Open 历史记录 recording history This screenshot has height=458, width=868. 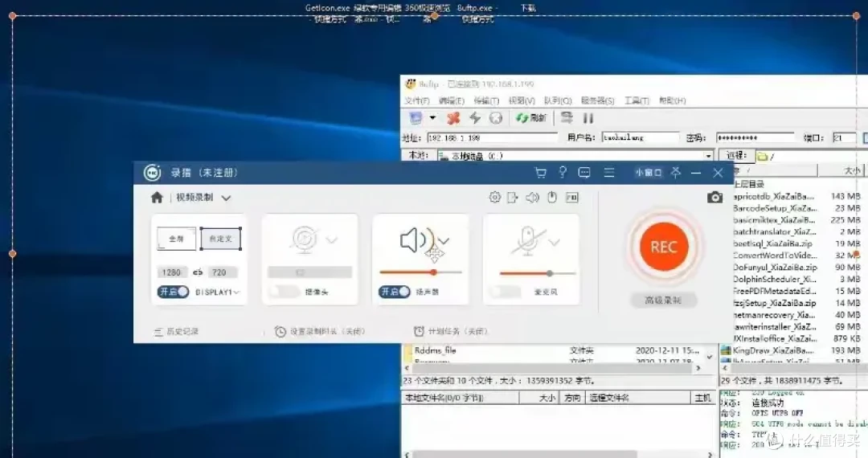(x=176, y=331)
